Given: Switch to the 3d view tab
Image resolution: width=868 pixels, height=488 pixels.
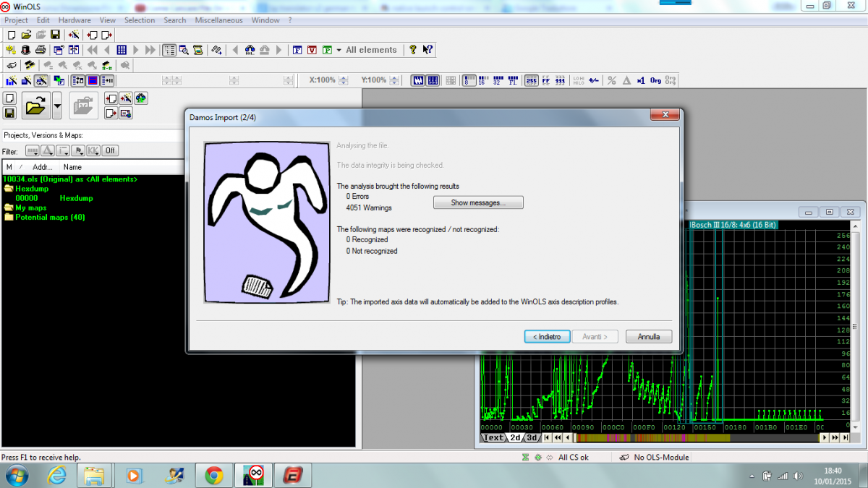Looking at the screenshot, I should (532, 437).
